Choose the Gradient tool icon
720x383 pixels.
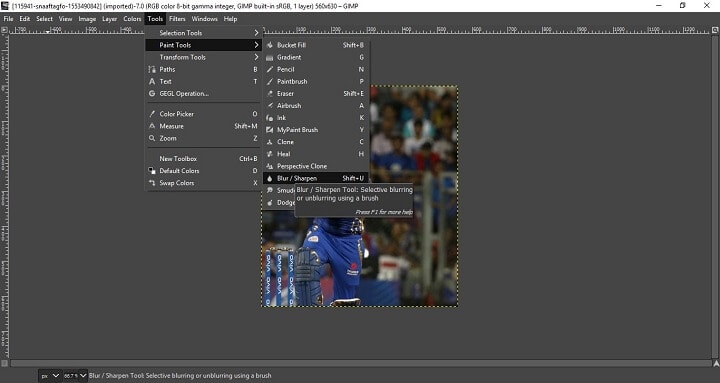click(270, 57)
